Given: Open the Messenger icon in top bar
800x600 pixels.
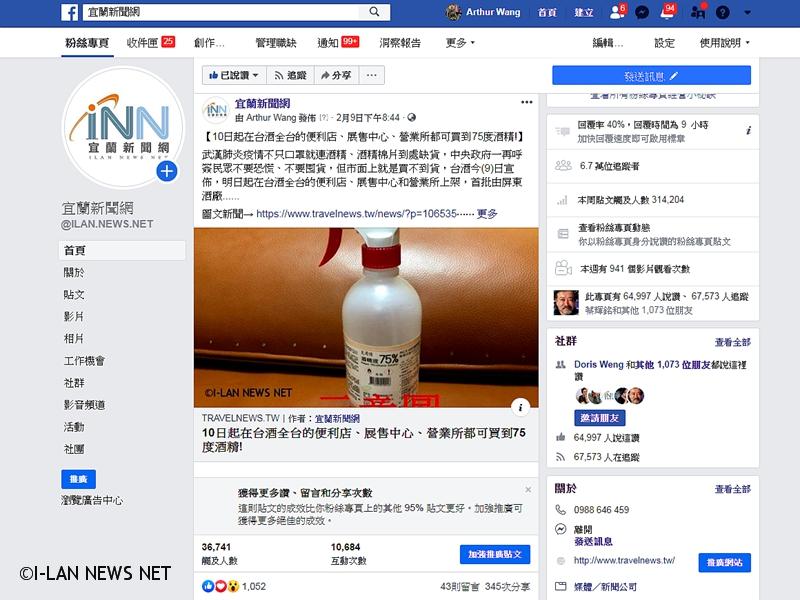Looking at the screenshot, I should pyautogui.click(x=642, y=12).
